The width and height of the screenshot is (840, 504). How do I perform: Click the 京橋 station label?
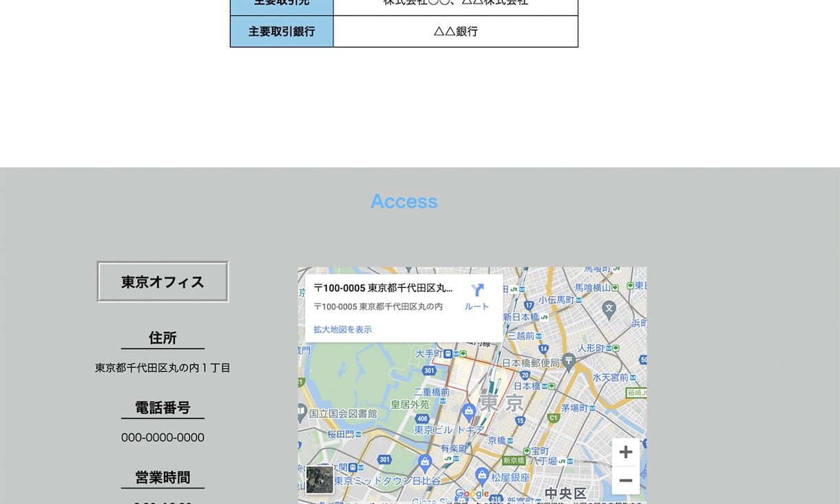coord(497,441)
